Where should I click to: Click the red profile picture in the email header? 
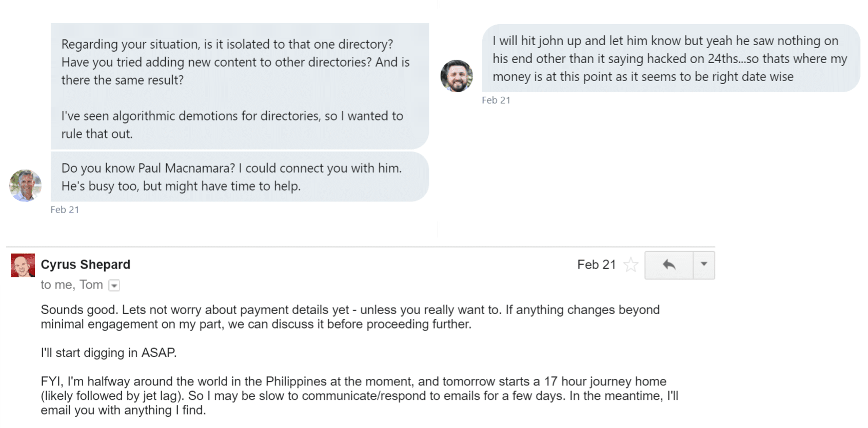point(22,264)
